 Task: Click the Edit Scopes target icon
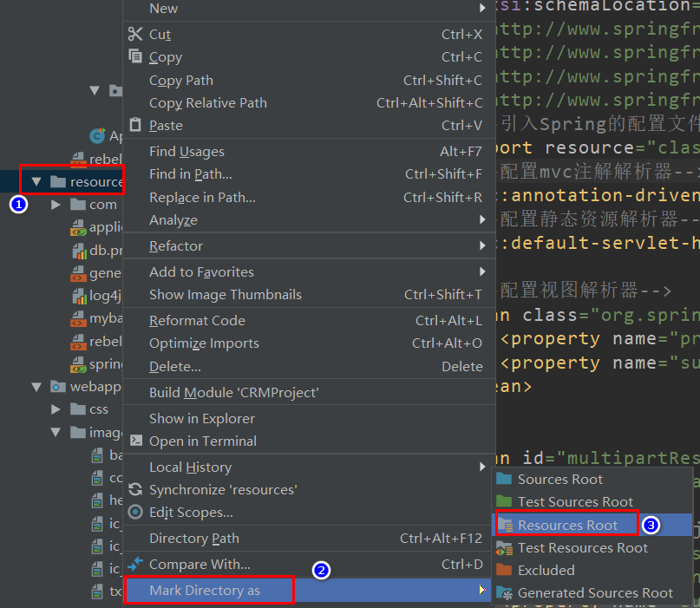coord(136,512)
